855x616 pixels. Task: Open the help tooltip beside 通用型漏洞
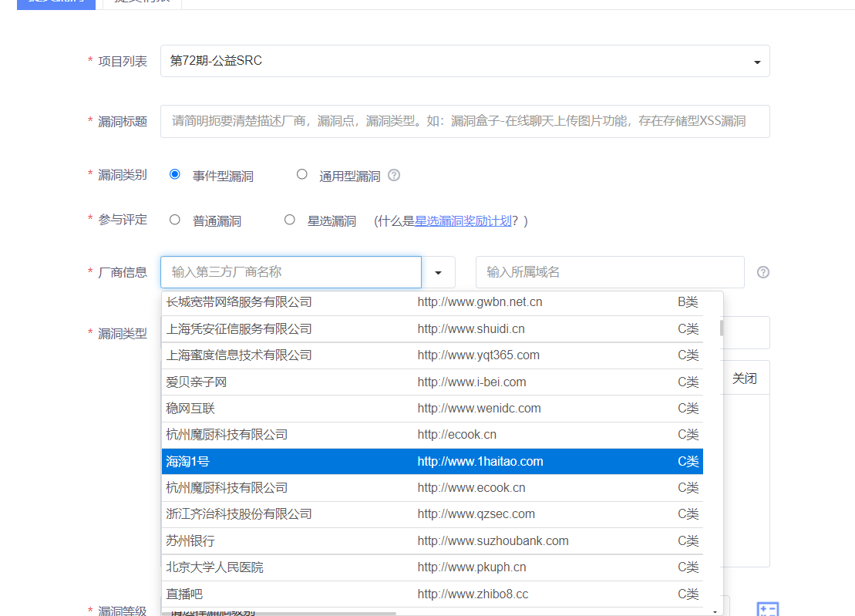pyautogui.click(x=394, y=175)
